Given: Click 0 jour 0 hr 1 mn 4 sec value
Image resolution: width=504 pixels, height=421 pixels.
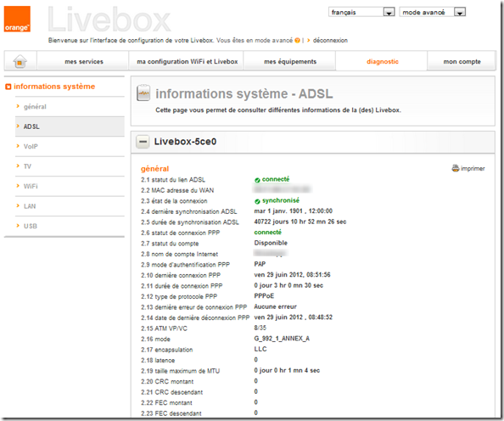Looking at the screenshot, I should click(x=287, y=370).
